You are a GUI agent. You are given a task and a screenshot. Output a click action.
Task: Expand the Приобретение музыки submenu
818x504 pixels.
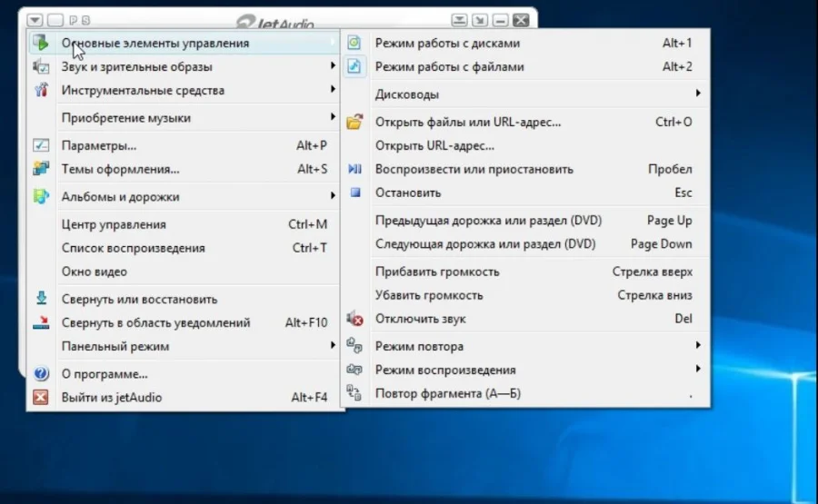[185, 118]
